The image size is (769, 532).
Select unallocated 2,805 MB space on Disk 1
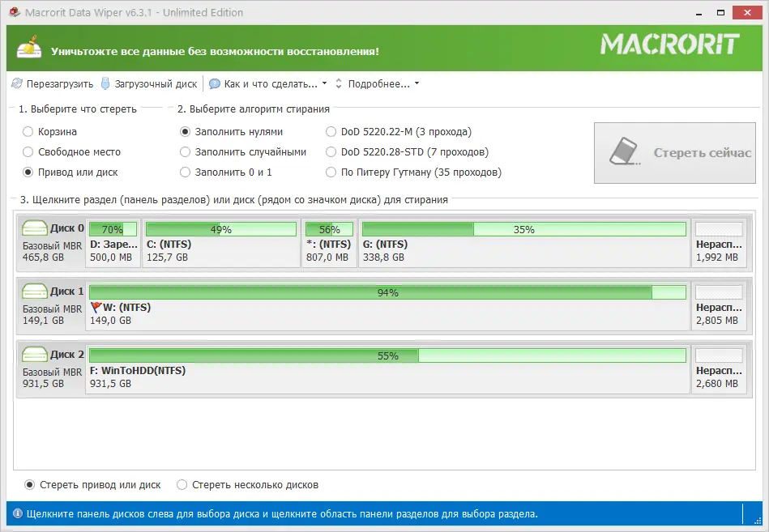tap(719, 307)
